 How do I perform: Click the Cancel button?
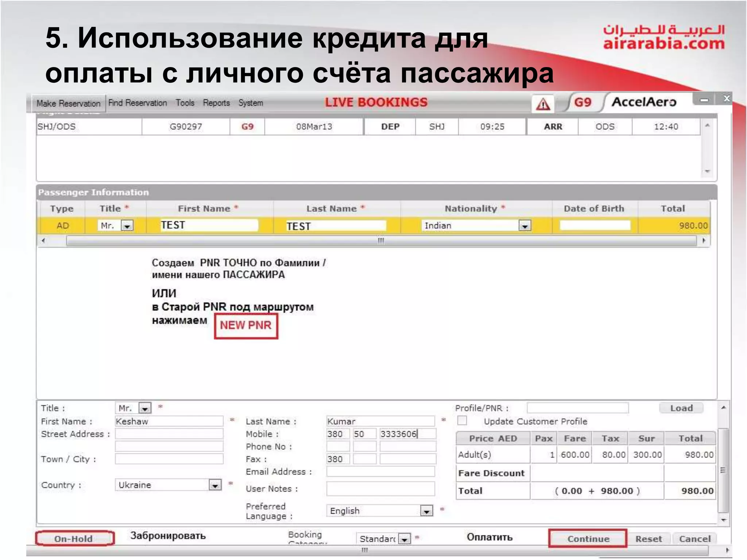(694, 539)
